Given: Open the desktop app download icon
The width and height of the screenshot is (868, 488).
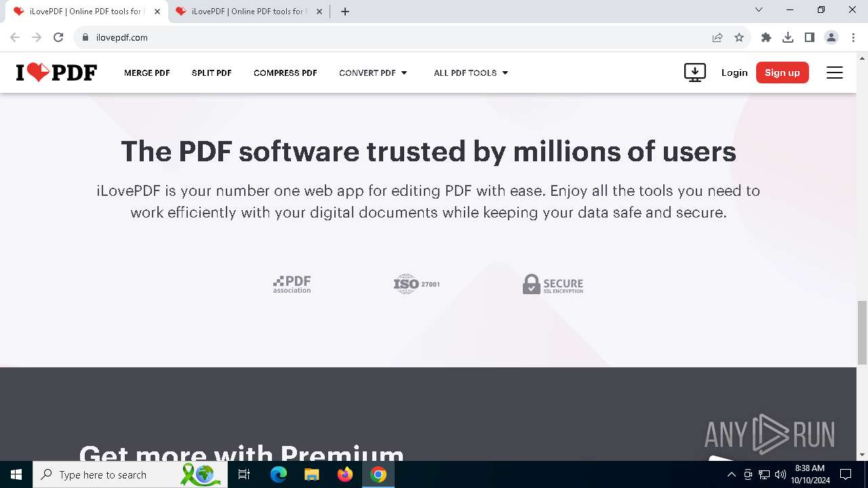Looking at the screenshot, I should (x=695, y=73).
